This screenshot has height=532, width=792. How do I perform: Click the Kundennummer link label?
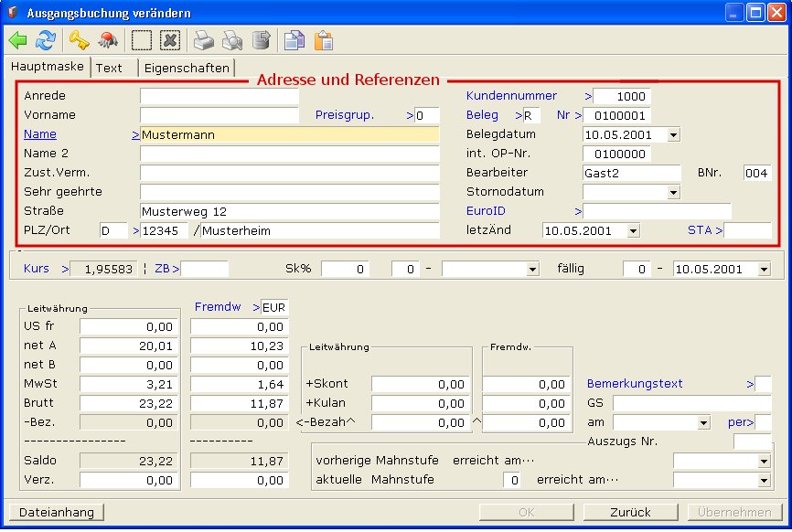click(511, 96)
